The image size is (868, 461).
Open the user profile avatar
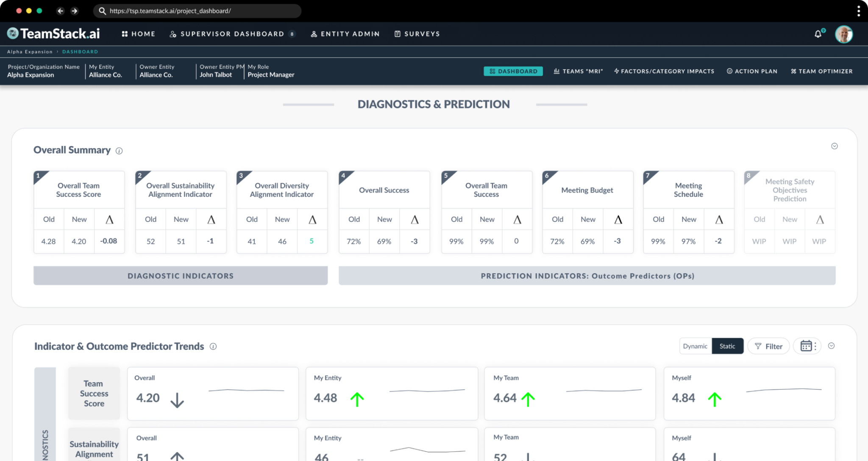coord(843,34)
